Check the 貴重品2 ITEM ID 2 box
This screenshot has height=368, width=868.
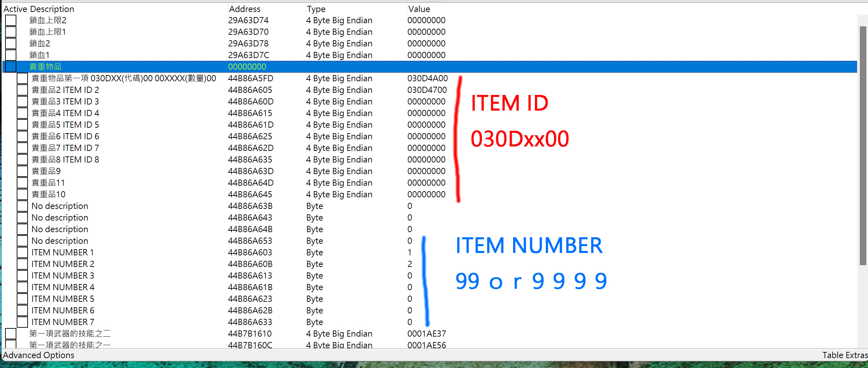tap(22, 90)
